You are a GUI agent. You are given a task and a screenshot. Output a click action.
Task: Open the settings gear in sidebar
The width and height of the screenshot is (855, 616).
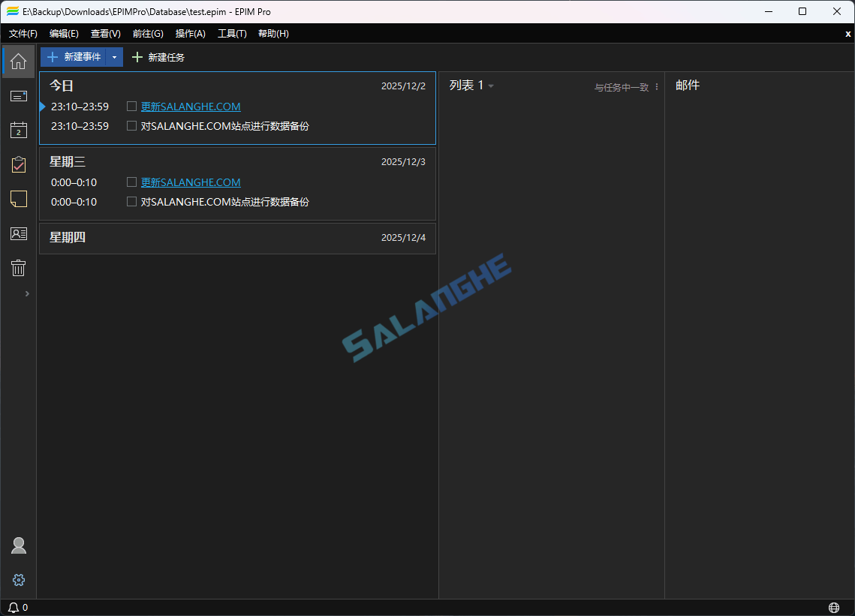[x=19, y=580]
